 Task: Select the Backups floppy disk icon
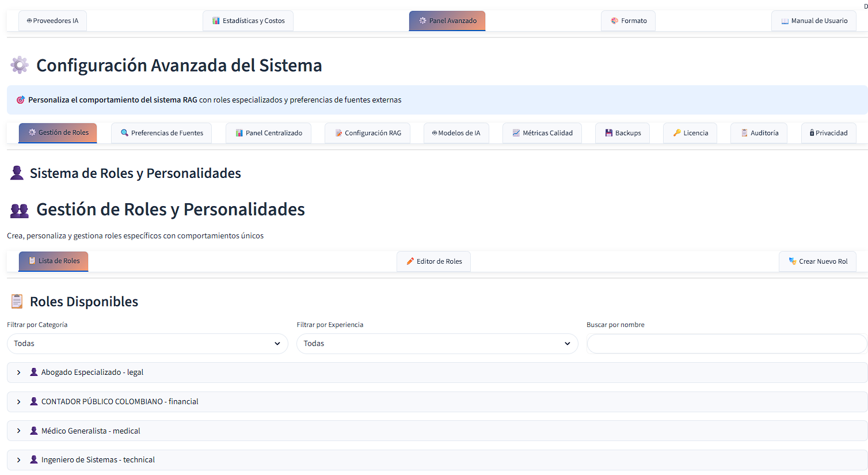coord(608,132)
